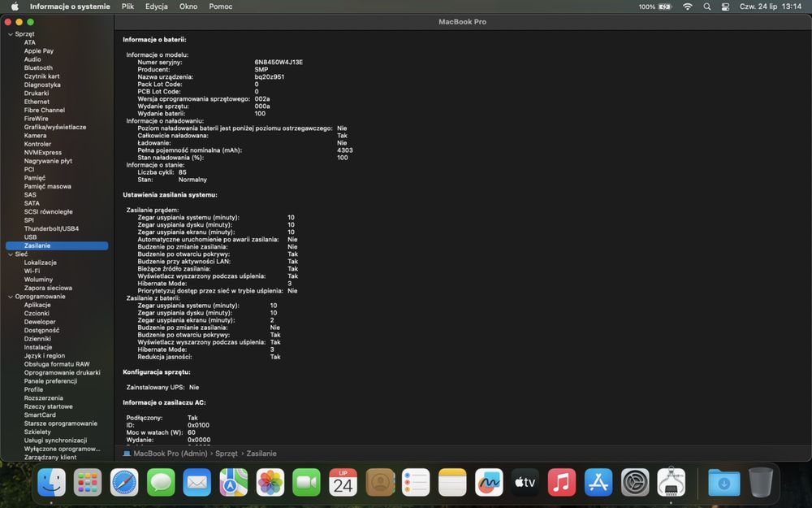The image size is (812, 508).
Task: Select Język i region in sidebar
Action: click(45, 356)
